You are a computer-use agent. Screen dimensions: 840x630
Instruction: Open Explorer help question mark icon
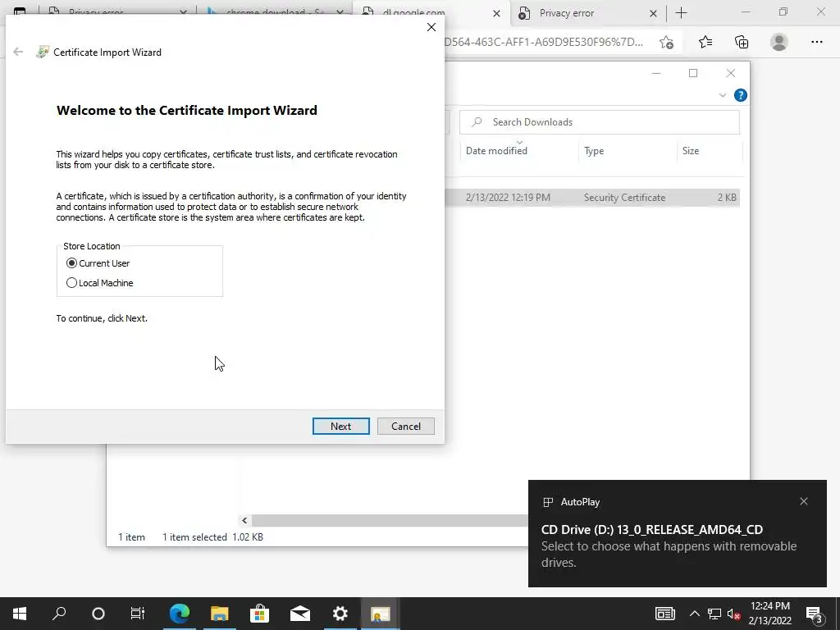coord(741,95)
